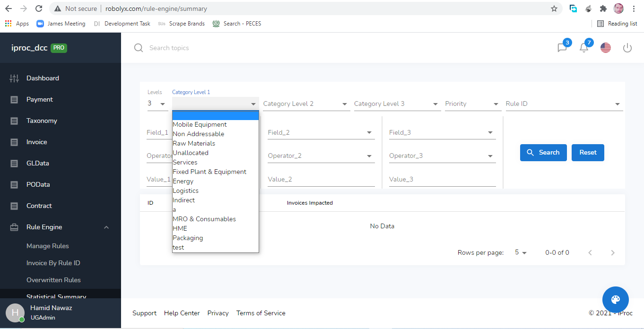Bookmark this page with the star icon
Viewport: 644px width, 329px height.
point(554,9)
